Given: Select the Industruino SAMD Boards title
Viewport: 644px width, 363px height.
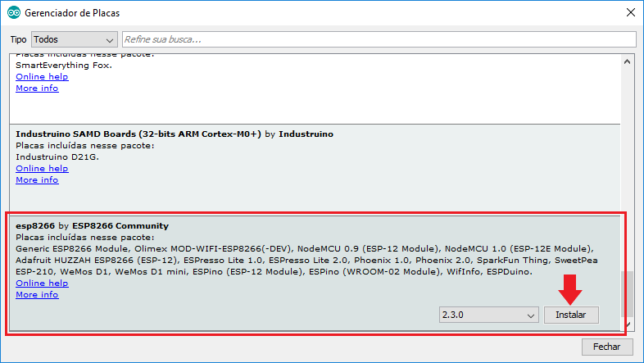Looking at the screenshot, I should click(175, 134).
